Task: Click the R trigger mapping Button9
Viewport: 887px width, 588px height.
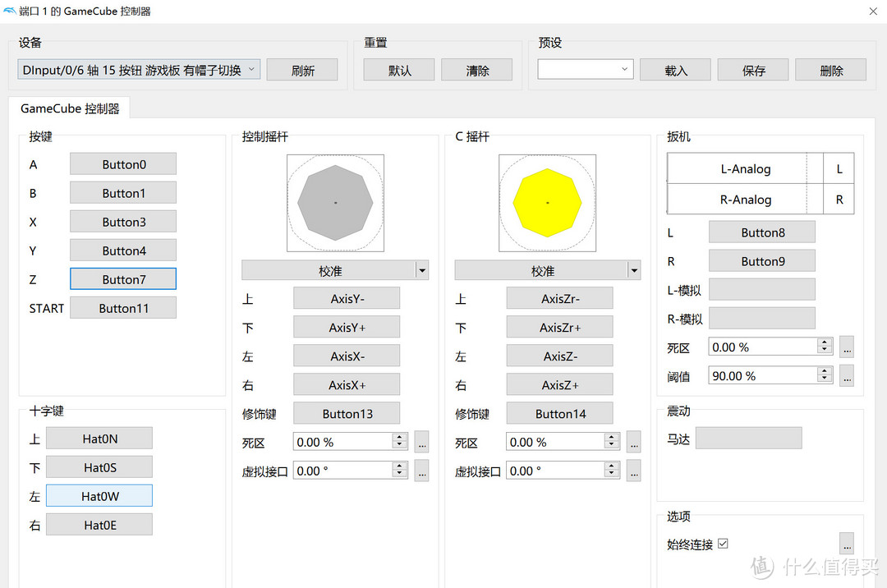Action: [762, 260]
